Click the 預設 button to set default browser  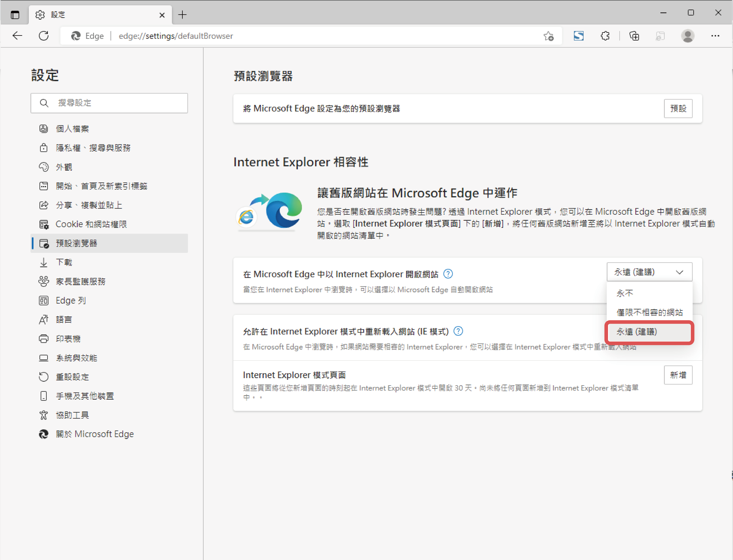(x=678, y=109)
